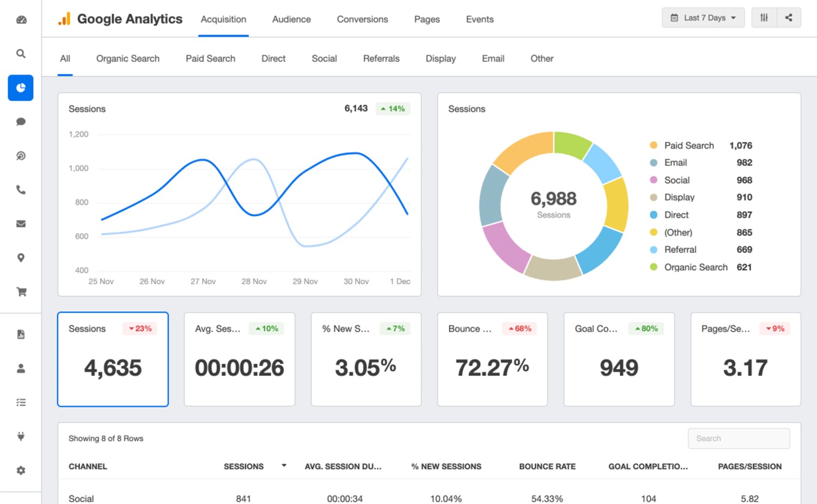Select the Goal Completions metric card
The height and width of the screenshot is (504, 817).
pos(619,359)
